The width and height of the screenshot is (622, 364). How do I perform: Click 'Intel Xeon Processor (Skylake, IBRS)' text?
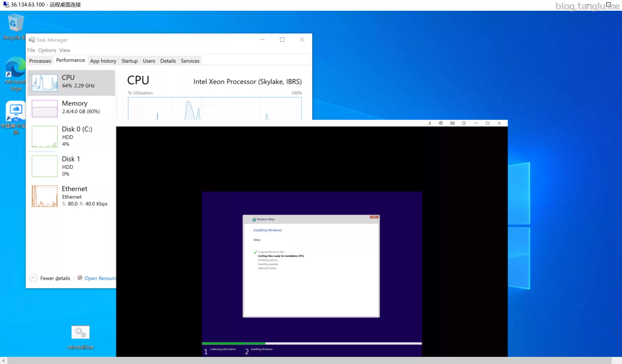click(x=248, y=82)
